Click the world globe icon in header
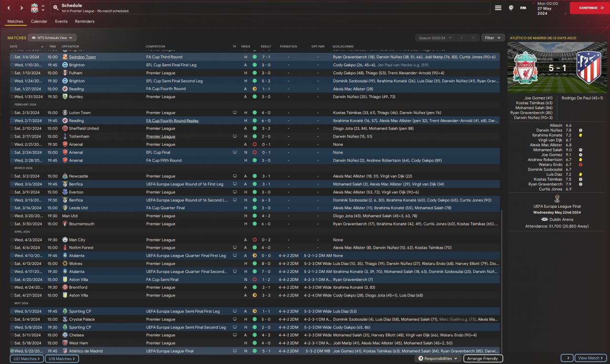This screenshot has height=364, width=610. pyautogui.click(x=511, y=8)
